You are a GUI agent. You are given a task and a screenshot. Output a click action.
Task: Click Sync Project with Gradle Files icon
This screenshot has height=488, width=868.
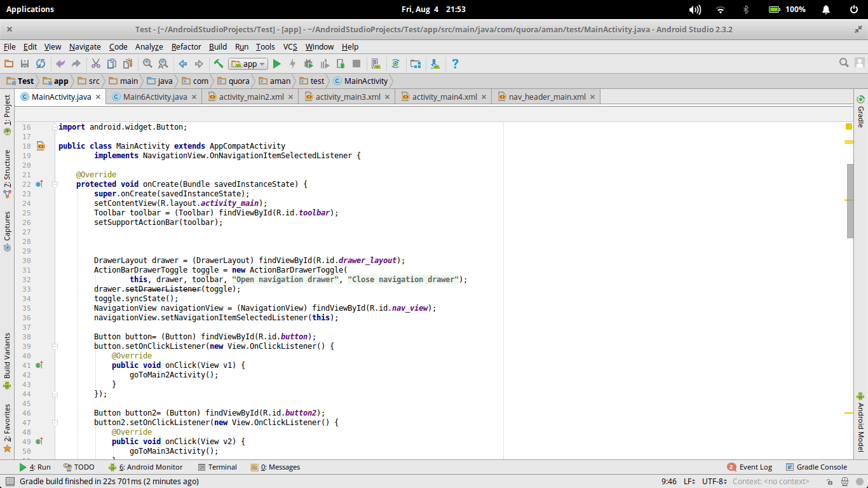[396, 64]
